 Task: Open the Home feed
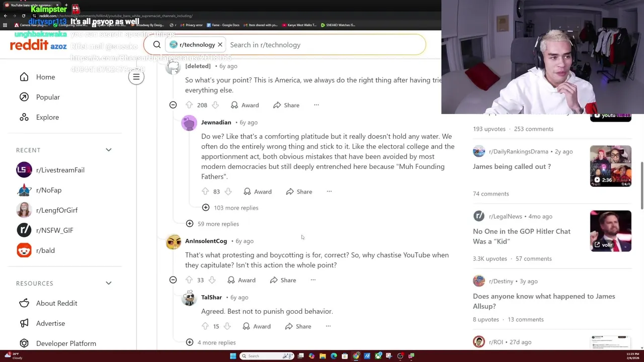(45, 77)
